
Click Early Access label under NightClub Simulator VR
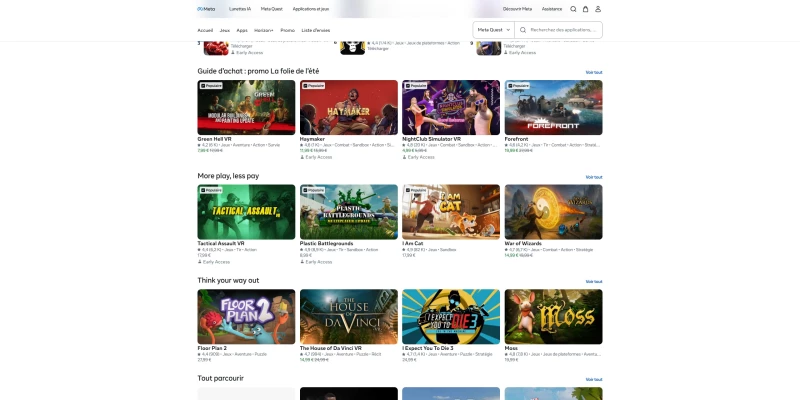point(419,157)
